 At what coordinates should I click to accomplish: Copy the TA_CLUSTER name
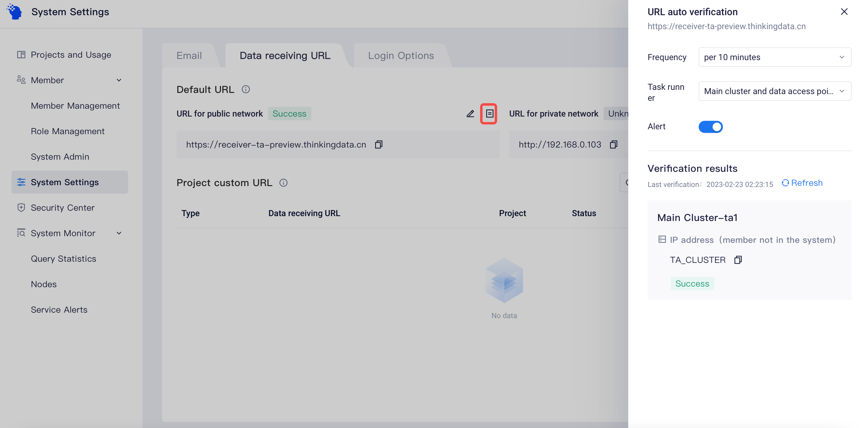738,260
